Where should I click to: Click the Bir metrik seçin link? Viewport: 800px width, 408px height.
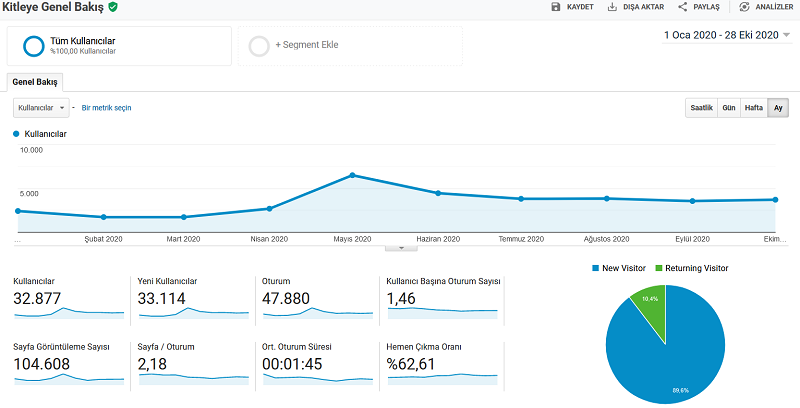point(106,108)
